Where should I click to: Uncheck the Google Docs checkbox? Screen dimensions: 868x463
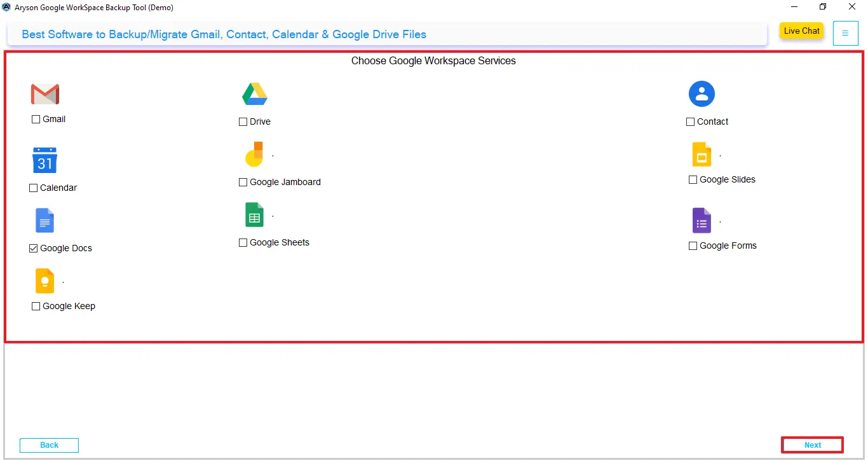(33, 248)
